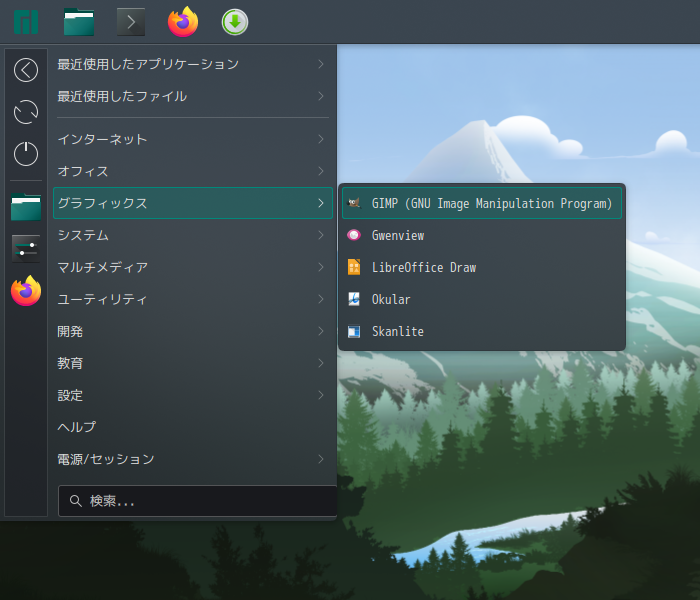
Task: Select the 設定 category
Action: pos(193,395)
